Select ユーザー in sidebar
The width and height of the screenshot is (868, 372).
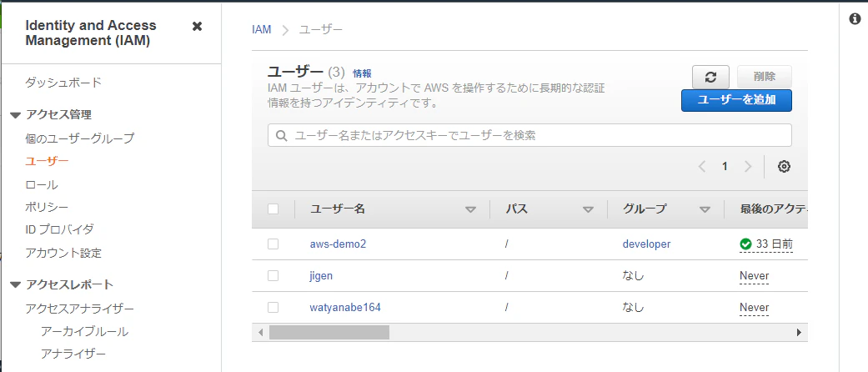click(x=47, y=161)
